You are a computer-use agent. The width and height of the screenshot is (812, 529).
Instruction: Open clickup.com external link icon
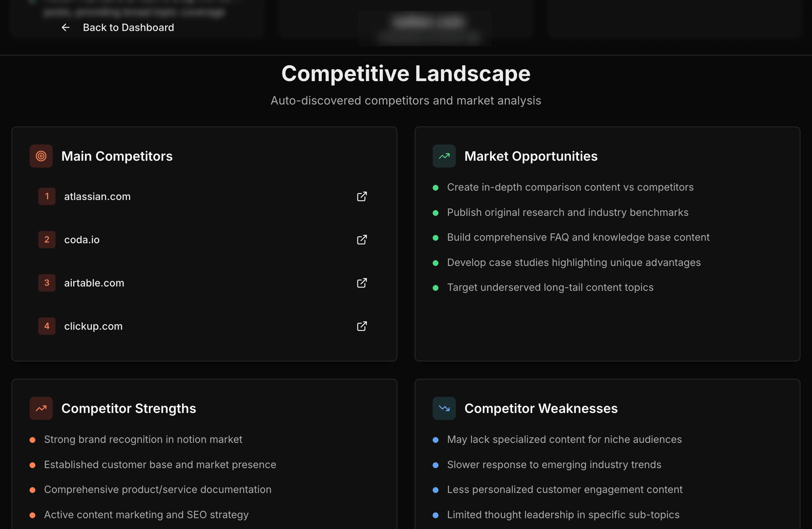[362, 326]
